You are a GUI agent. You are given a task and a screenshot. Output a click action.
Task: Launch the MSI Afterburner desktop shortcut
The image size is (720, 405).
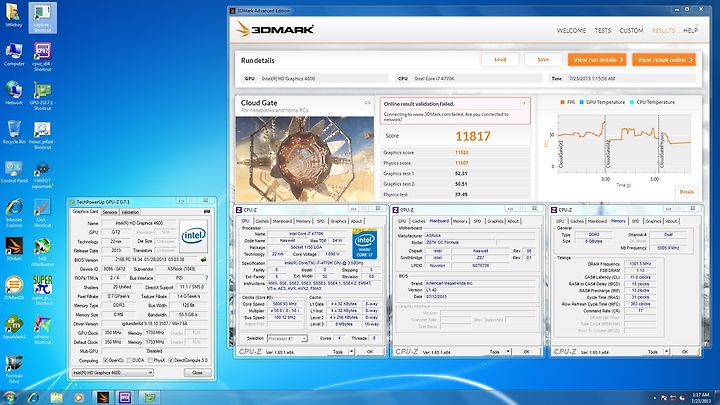[x=42, y=252]
